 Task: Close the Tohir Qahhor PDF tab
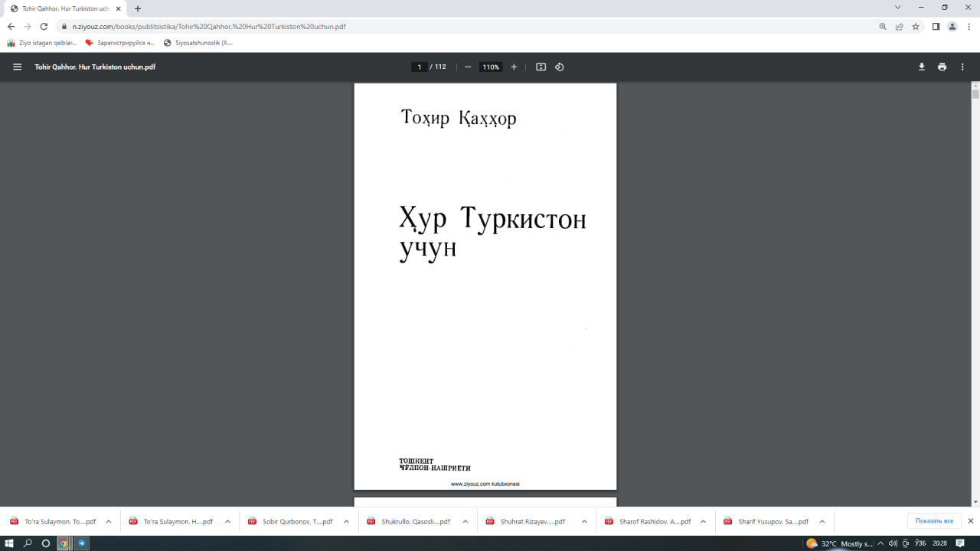click(x=118, y=8)
